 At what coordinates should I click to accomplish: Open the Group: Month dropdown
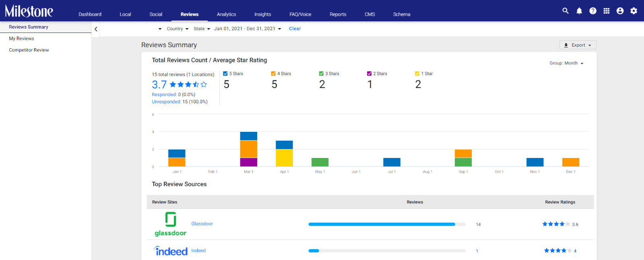(x=566, y=63)
